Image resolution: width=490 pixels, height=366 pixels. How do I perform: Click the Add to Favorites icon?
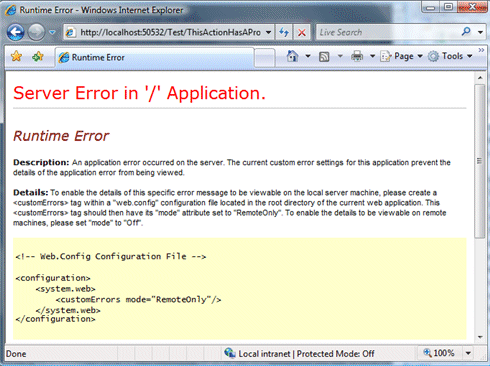tap(37, 56)
